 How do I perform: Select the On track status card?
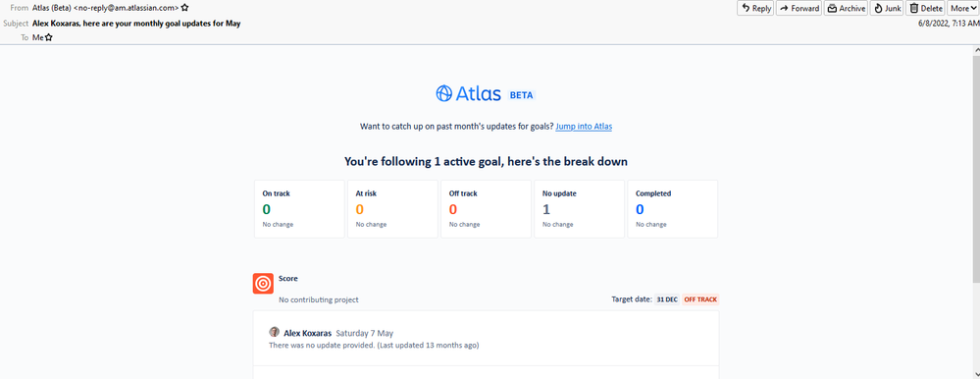click(299, 209)
